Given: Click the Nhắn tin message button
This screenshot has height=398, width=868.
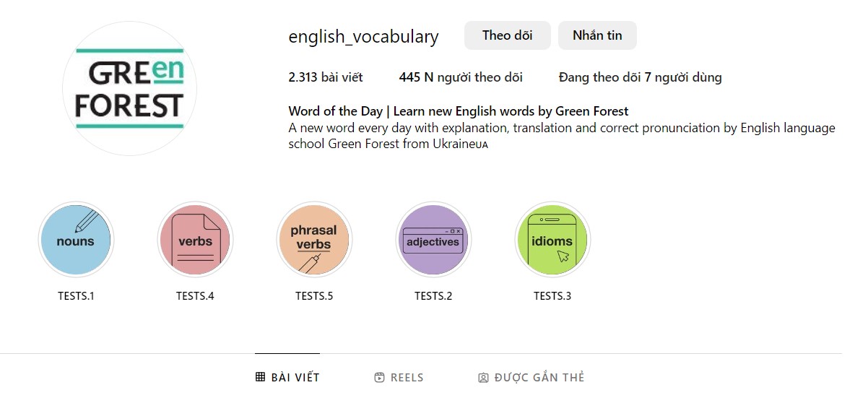Looking at the screenshot, I should 597,35.
